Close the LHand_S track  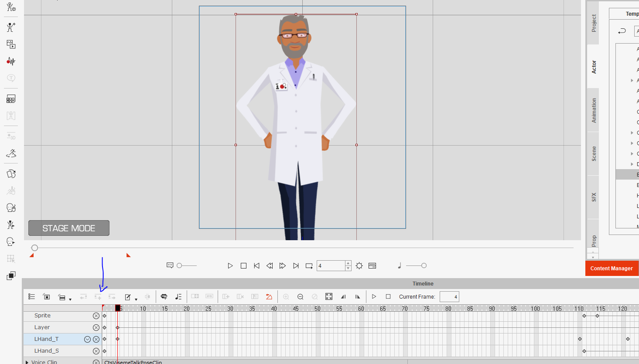96,351
